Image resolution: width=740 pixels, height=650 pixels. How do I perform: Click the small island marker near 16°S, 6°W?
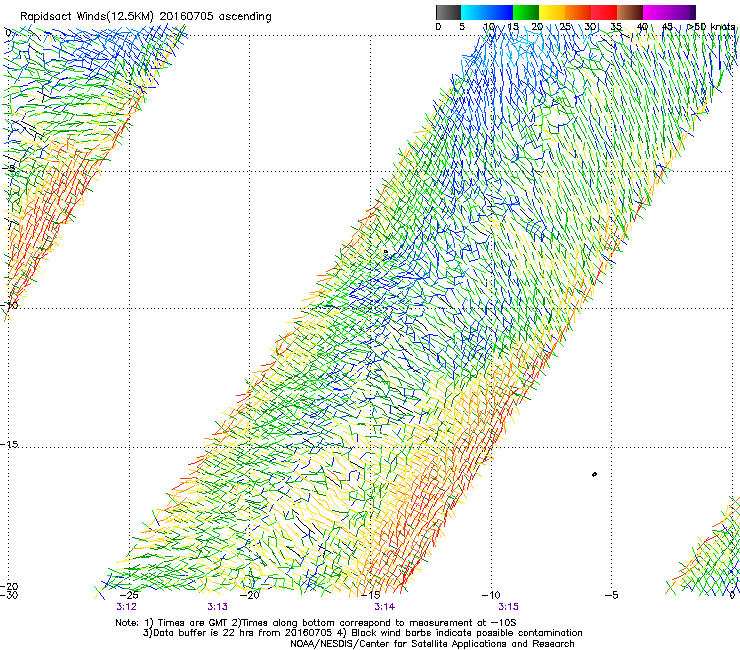point(594,474)
